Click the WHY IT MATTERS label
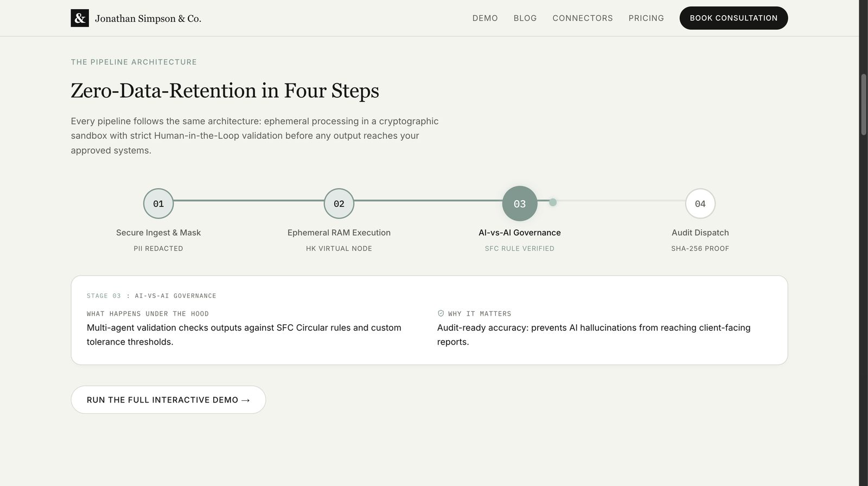The image size is (868, 486). pos(480,314)
